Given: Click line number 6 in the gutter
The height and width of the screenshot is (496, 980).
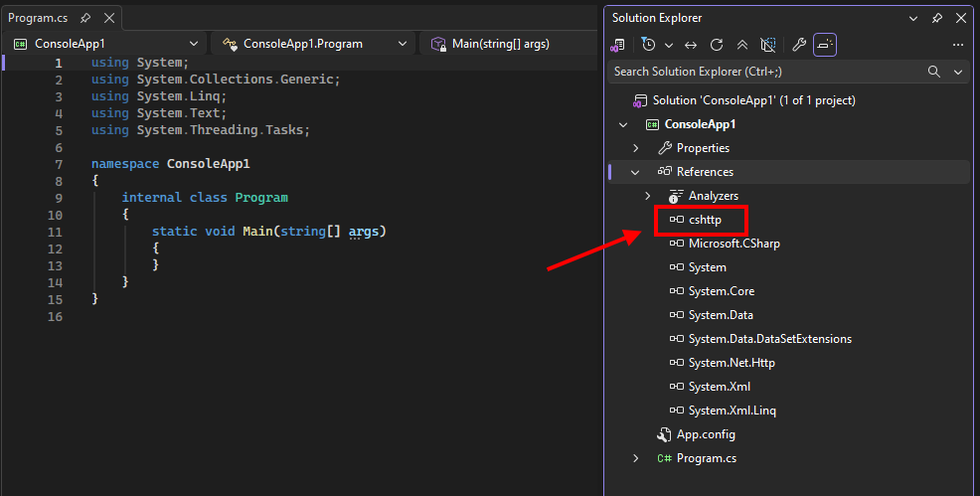Looking at the screenshot, I should (x=59, y=147).
